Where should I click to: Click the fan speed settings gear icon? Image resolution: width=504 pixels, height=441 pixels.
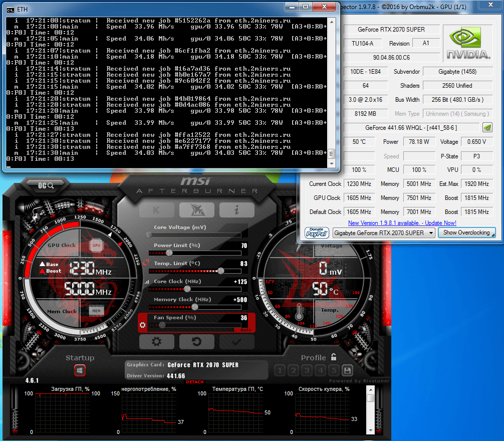point(143,325)
